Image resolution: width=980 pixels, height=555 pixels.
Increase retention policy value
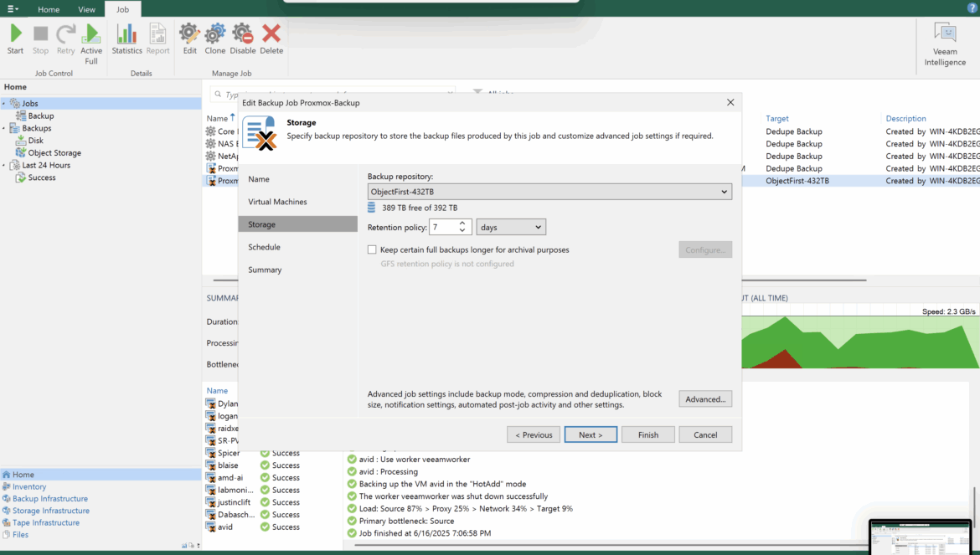462,223
